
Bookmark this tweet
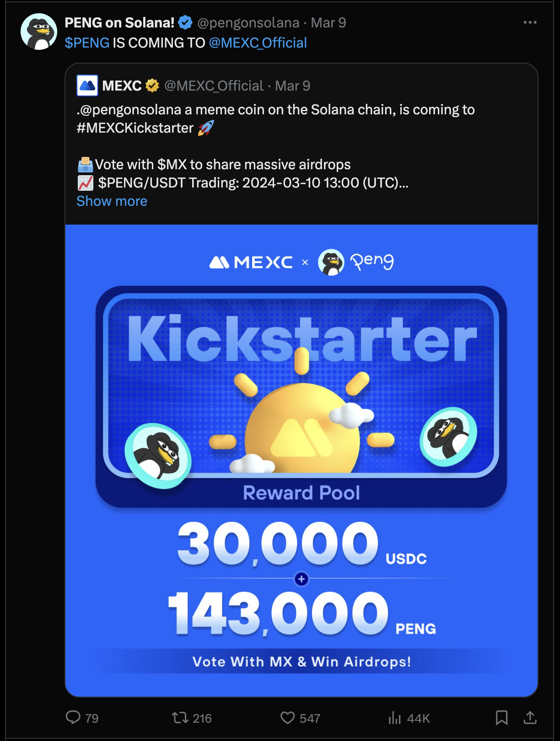(501, 717)
